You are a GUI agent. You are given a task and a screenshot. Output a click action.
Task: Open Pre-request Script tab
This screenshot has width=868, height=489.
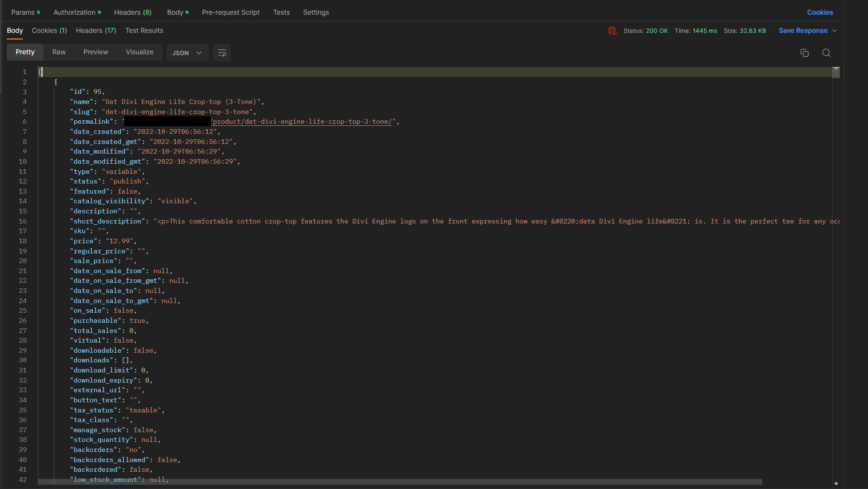coord(231,12)
